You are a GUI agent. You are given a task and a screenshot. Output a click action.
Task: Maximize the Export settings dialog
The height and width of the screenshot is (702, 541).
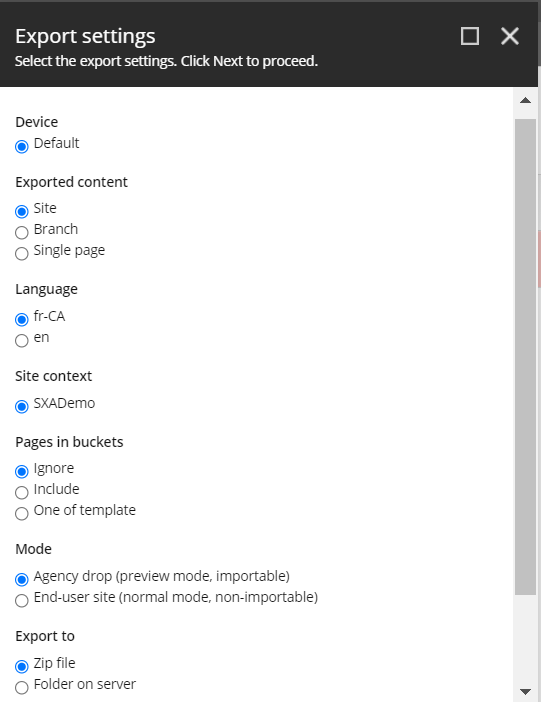[470, 36]
